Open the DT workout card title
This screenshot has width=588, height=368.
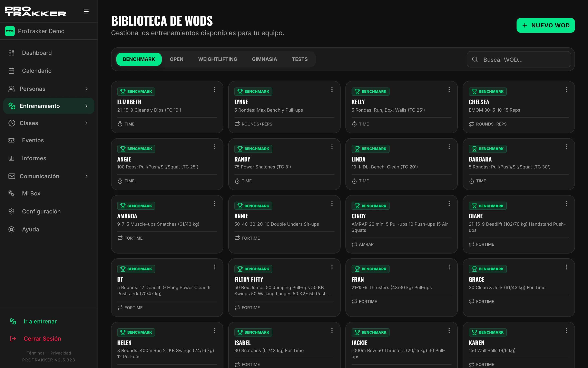point(120,279)
